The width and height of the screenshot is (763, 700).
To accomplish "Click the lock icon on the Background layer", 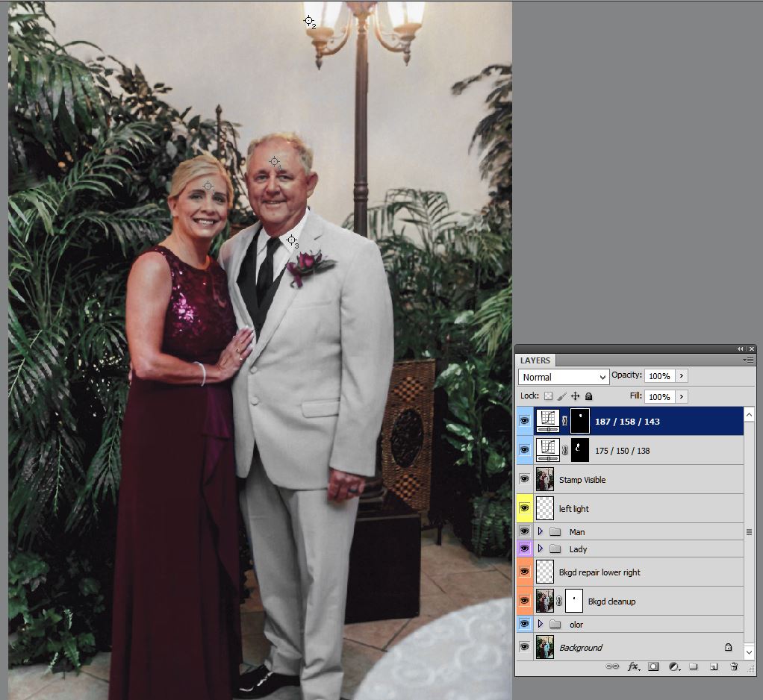I will pos(728,647).
